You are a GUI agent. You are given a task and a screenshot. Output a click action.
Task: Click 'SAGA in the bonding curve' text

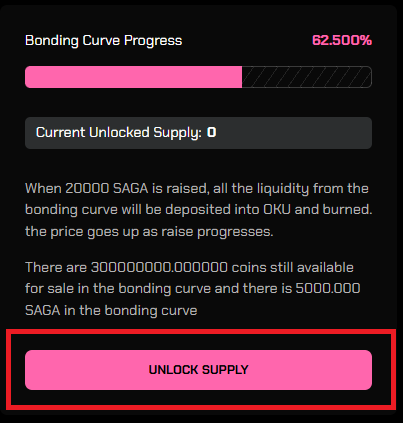point(111,310)
